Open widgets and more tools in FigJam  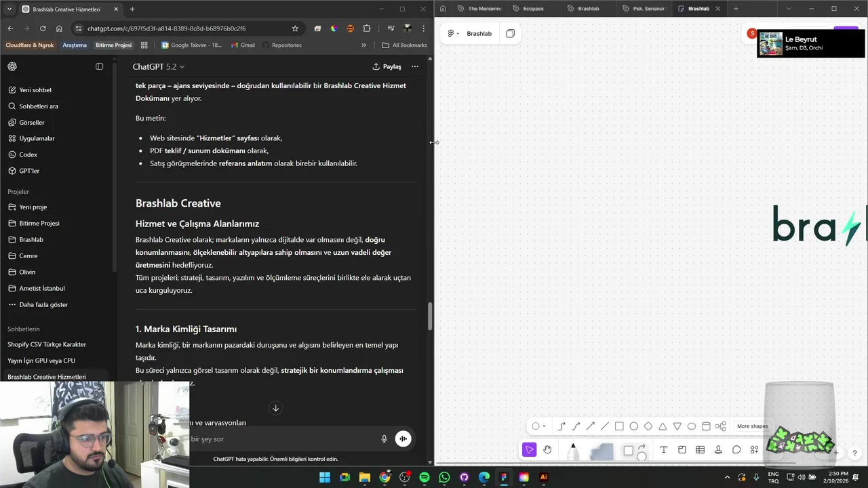754,450
